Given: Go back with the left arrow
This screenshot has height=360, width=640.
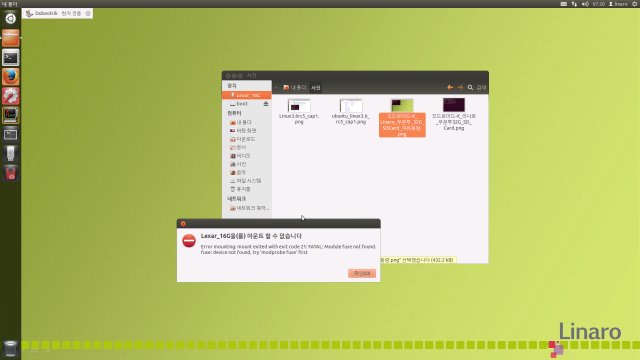Looking at the screenshot, I should [450, 87].
